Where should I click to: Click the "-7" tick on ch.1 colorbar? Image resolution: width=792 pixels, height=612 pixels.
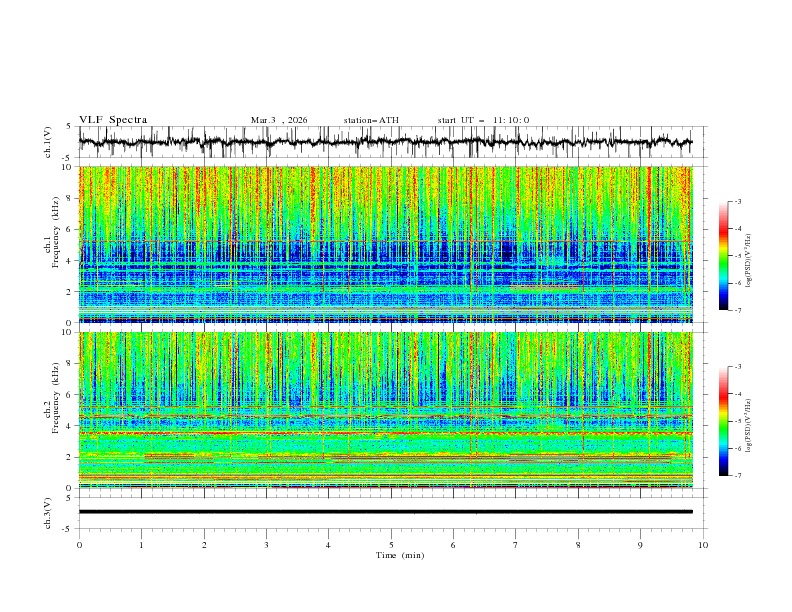[738, 310]
